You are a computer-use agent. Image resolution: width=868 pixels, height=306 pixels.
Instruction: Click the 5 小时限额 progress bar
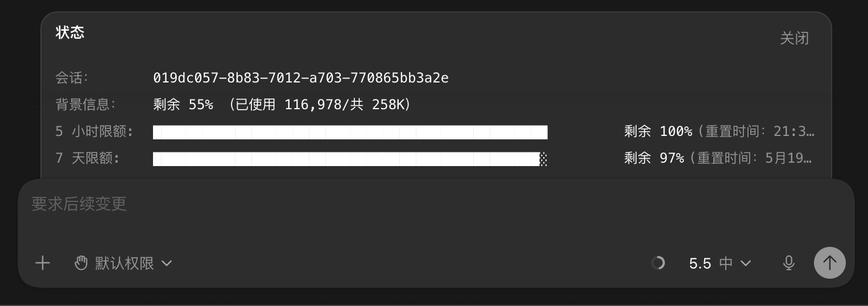point(350,132)
